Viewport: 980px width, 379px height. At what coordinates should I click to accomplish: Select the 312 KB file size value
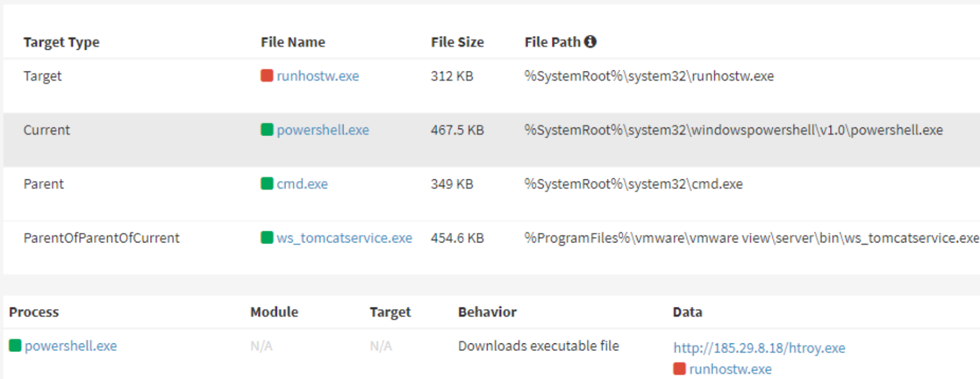click(452, 76)
